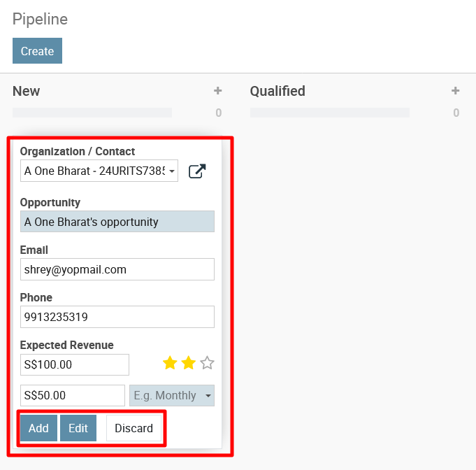Click the Edit button

click(78, 428)
